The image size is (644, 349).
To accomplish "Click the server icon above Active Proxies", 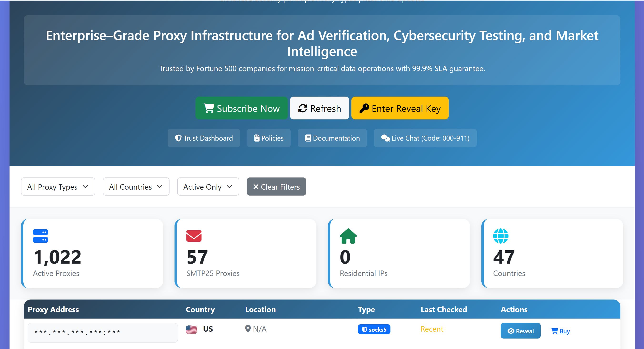I will [x=40, y=236].
